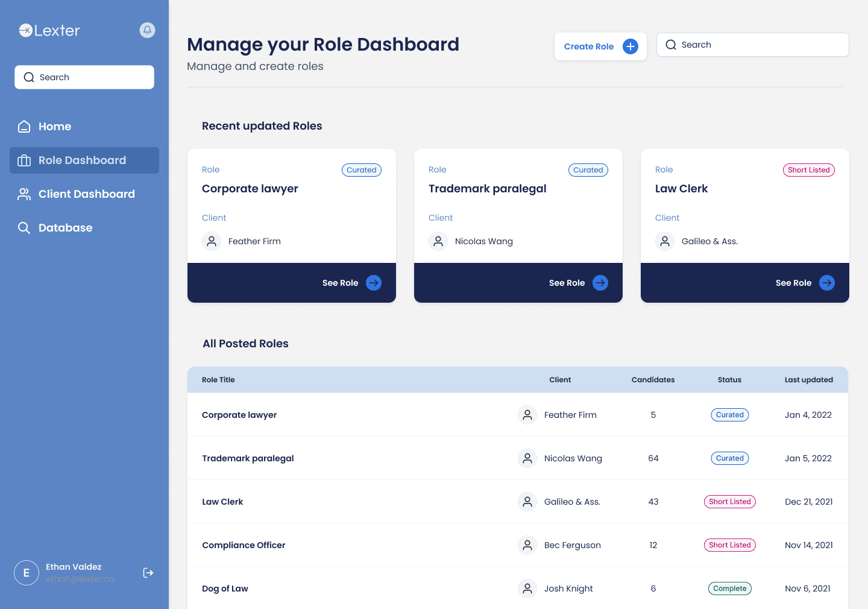Viewport: 868px width, 609px height.
Task: Click the candidate count 43
Action: click(x=653, y=502)
